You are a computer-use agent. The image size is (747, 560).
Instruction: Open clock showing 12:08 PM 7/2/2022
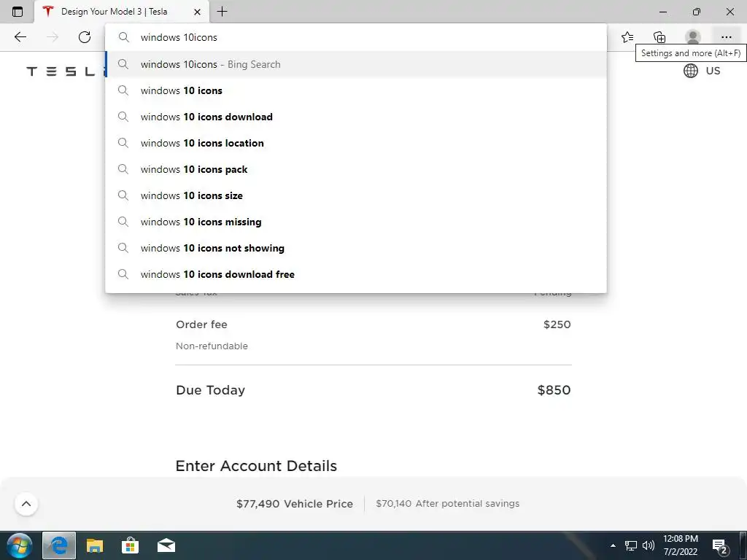tap(681, 545)
